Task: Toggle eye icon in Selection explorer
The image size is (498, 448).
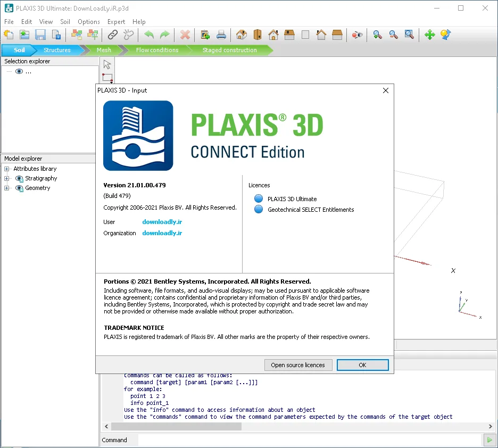Action: [x=19, y=71]
